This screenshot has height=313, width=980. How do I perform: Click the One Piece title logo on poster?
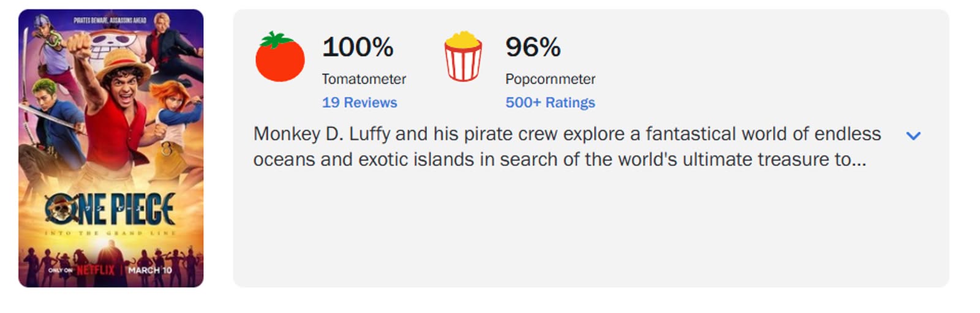tap(110, 209)
